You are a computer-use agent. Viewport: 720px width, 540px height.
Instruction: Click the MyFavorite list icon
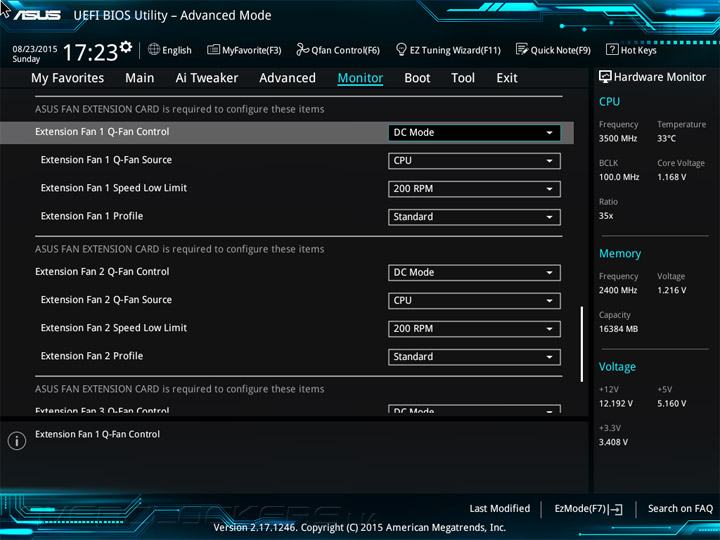click(213, 49)
